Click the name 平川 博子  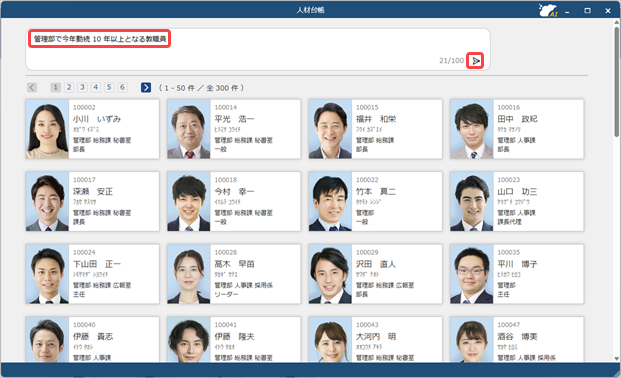517,264
